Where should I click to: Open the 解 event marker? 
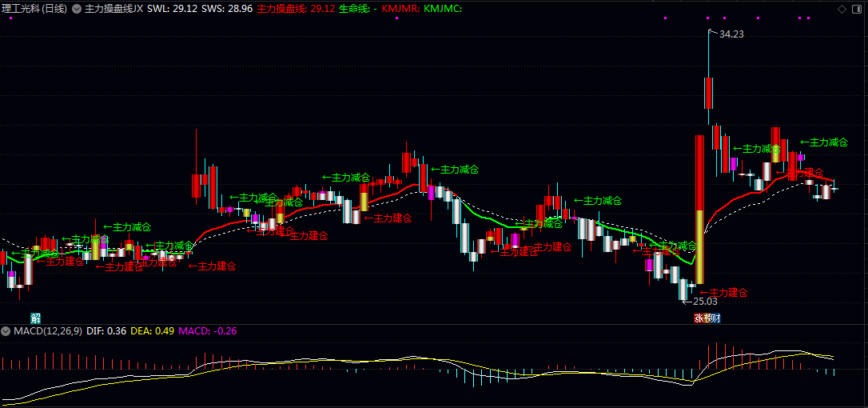(x=36, y=318)
